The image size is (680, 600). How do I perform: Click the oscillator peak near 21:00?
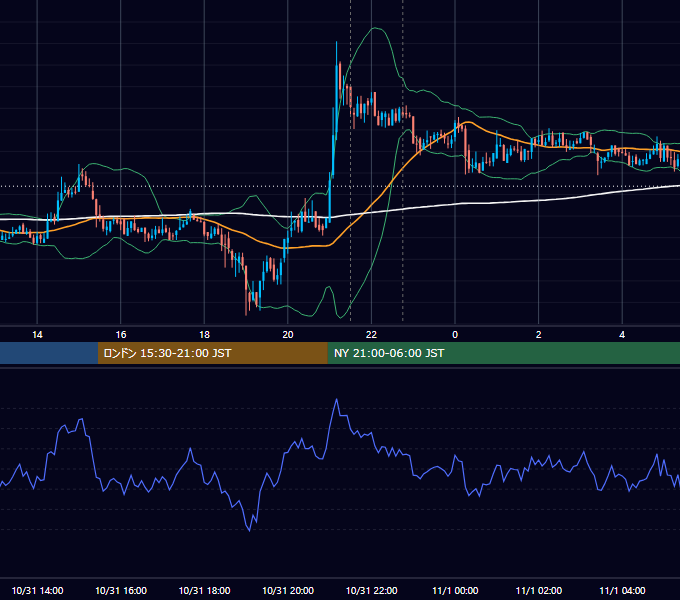pyautogui.click(x=337, y=399)
